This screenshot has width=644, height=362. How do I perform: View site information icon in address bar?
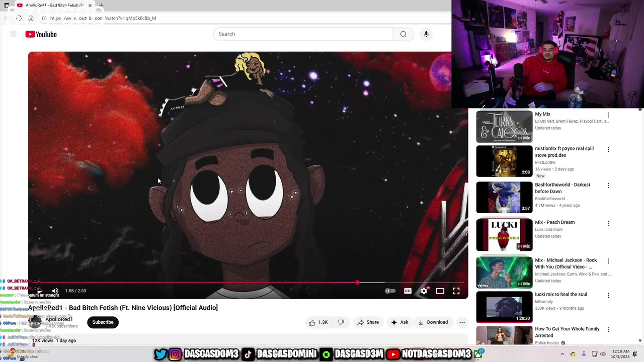point(44,18)
